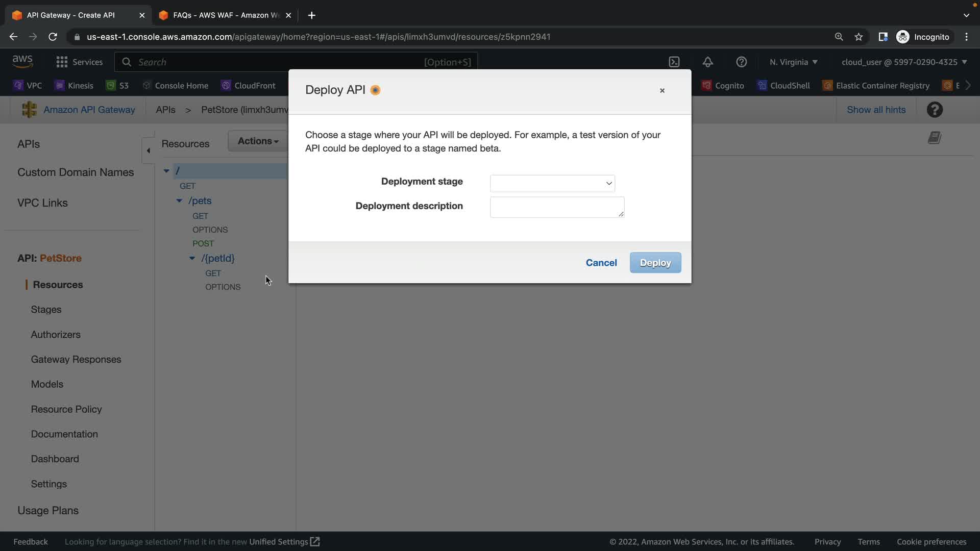This screenshot has width=980, height=551.
Task: Bookmark the page with the star icon
Action: click(x=859, y=37)
